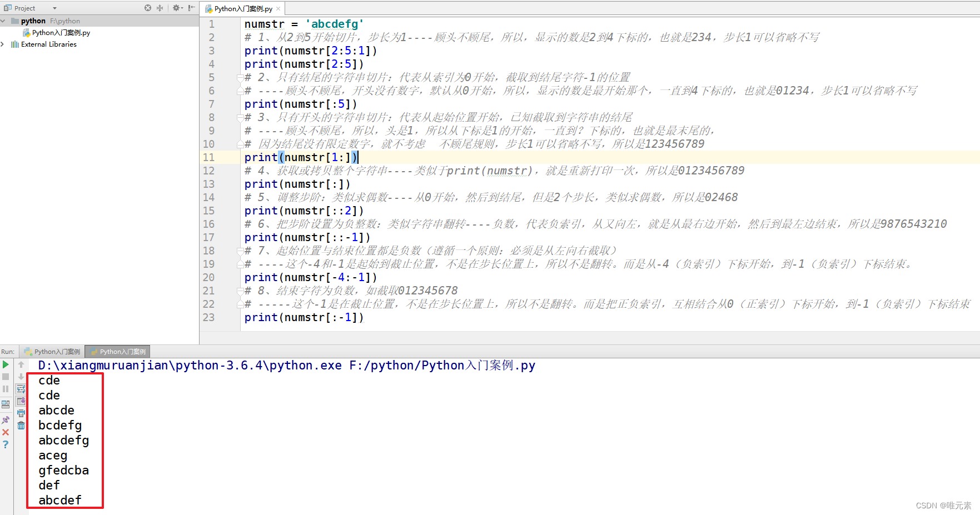The width and height of the screenshot is (980, 515).
Task: Click print(numstr[2:5]) on line 4
Action: [304, 64]
